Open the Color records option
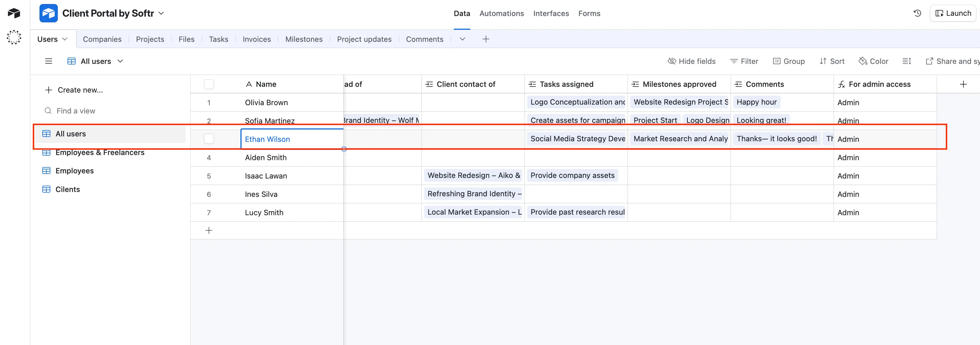980x345 pixels. [874, 61]
